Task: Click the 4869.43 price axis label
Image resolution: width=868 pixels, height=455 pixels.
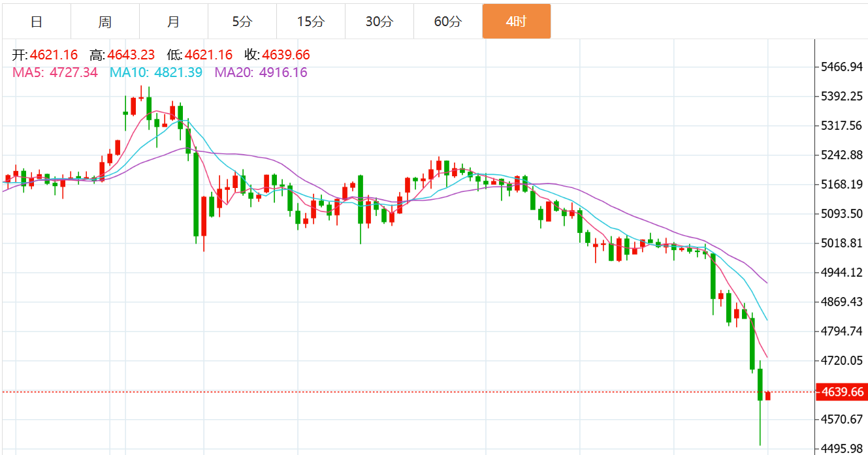Action: coord(842,302)
